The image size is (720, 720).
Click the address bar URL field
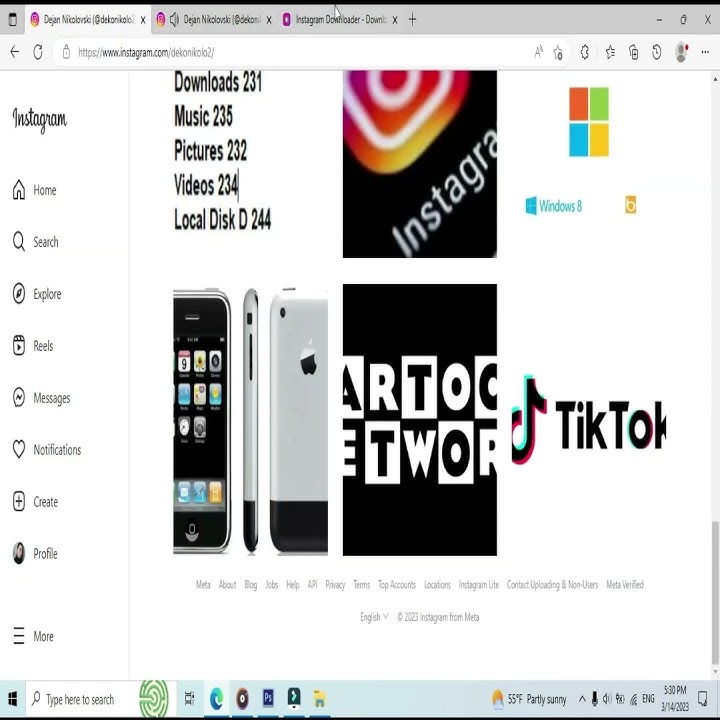coord(303,52)
